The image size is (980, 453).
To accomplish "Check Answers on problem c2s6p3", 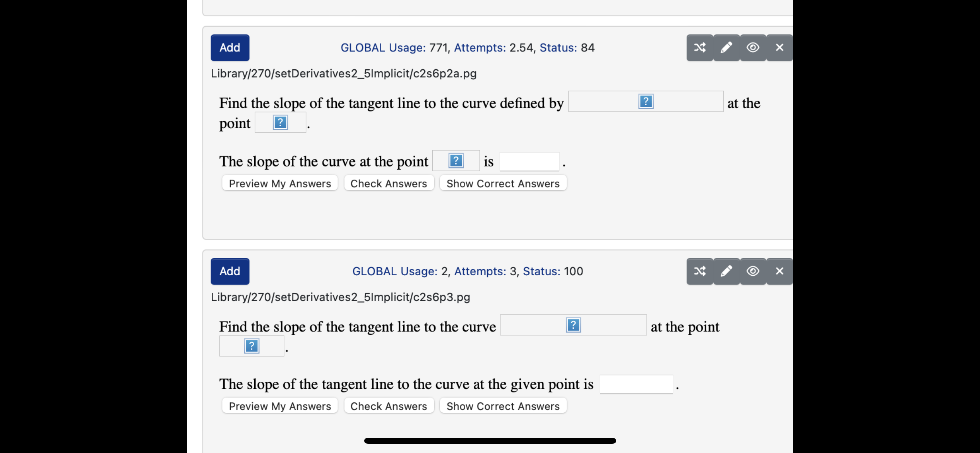I will pos(389,405).
